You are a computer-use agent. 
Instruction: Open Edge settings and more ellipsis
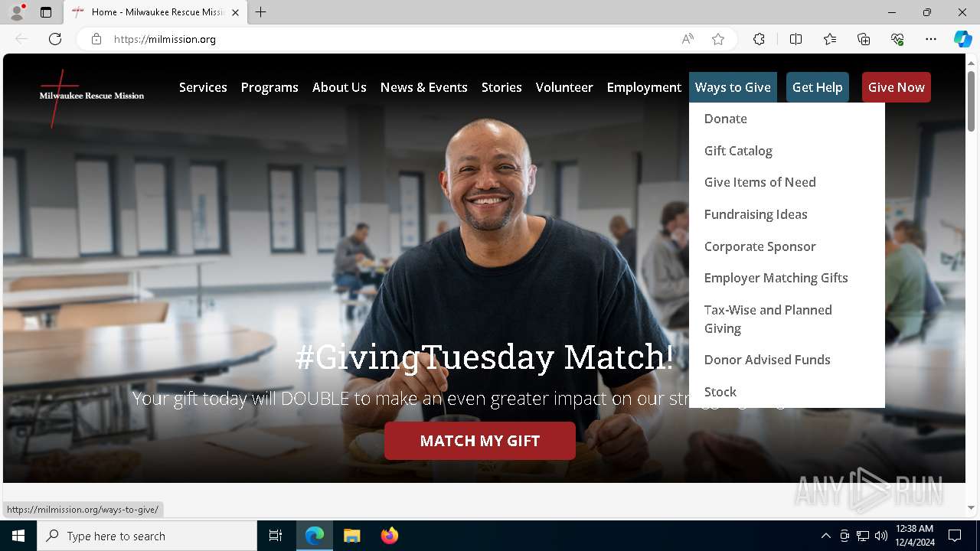coord(931,39)
